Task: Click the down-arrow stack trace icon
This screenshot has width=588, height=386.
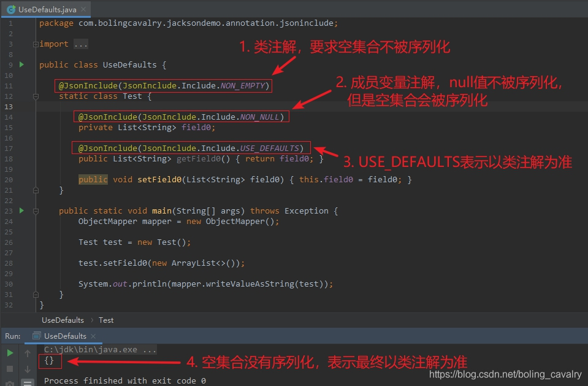Action: pos(28,369)
